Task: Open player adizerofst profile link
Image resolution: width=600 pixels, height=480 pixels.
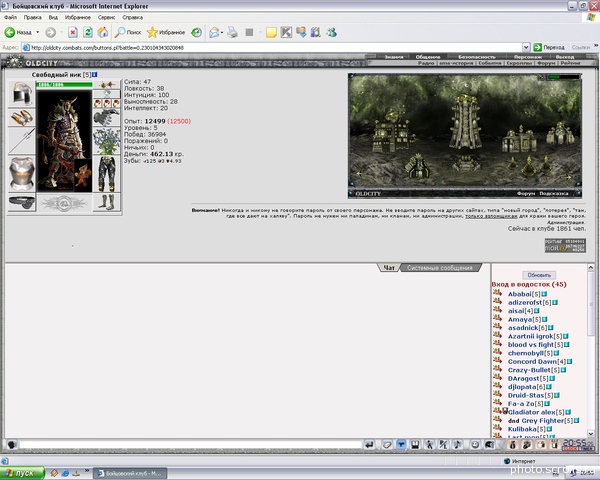Action: (x=525, y=302)
